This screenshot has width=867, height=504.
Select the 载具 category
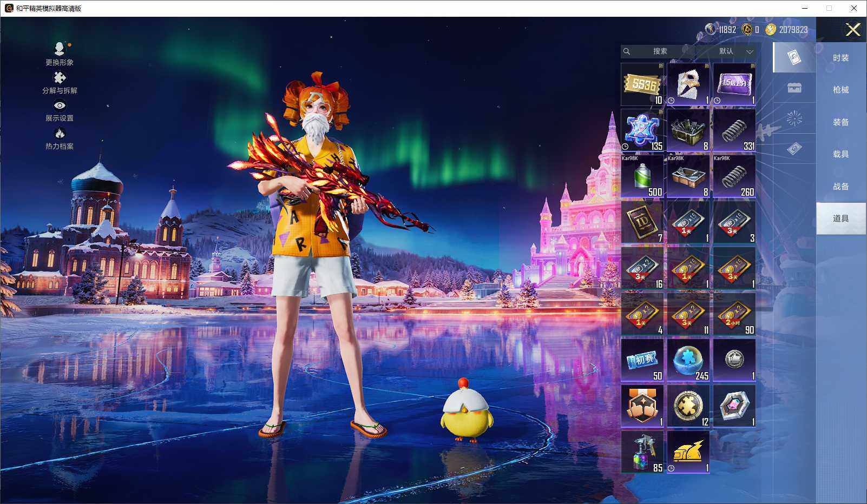840,154
